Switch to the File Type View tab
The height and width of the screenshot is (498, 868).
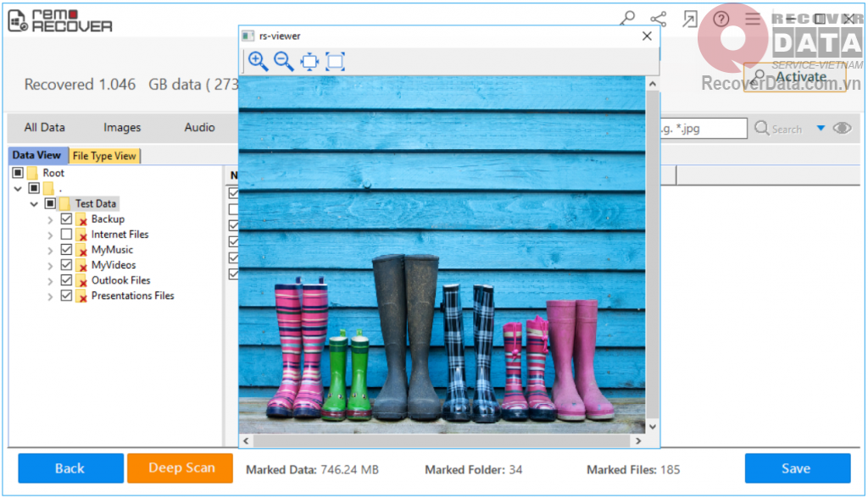pyautogui.click(x=104, y=156)
